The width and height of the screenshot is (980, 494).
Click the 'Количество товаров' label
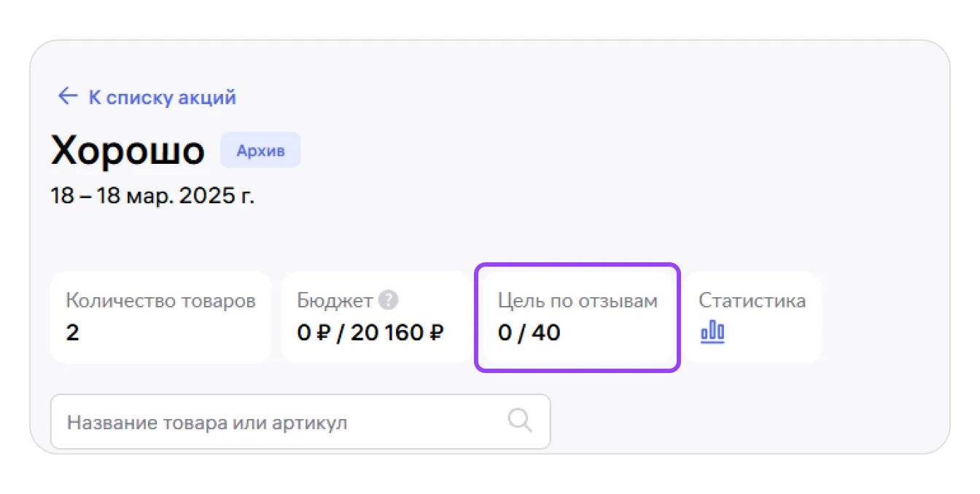[x=160, y=301]
